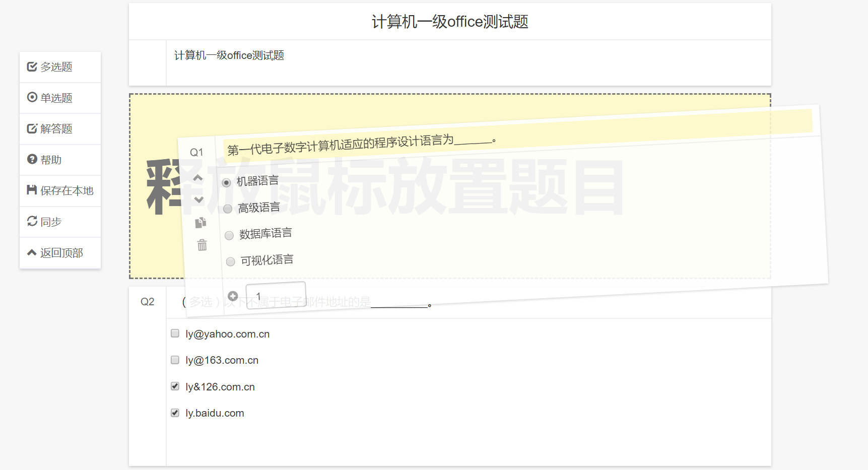Click the move-down arrow on Q1
868x470 pixels.
pos(199,200)
